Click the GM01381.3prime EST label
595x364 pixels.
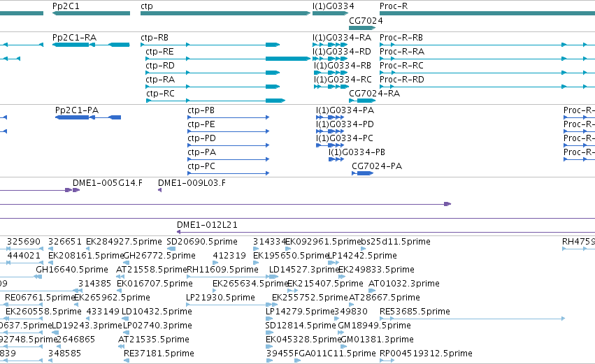pos(377,340)
